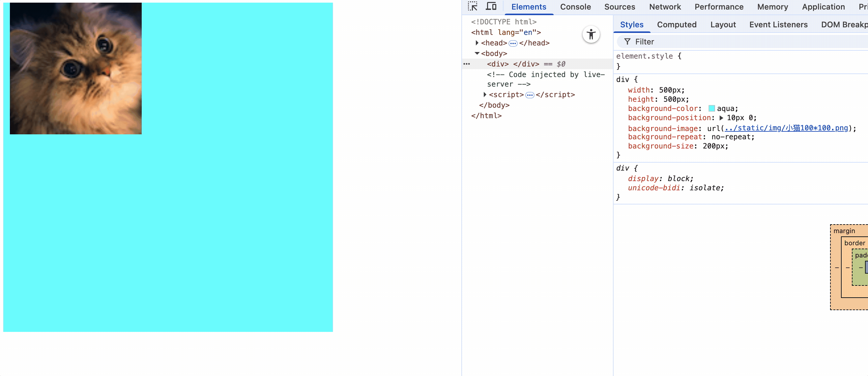
Task: Click the filter funnel icon
Action: pos(627,42)
